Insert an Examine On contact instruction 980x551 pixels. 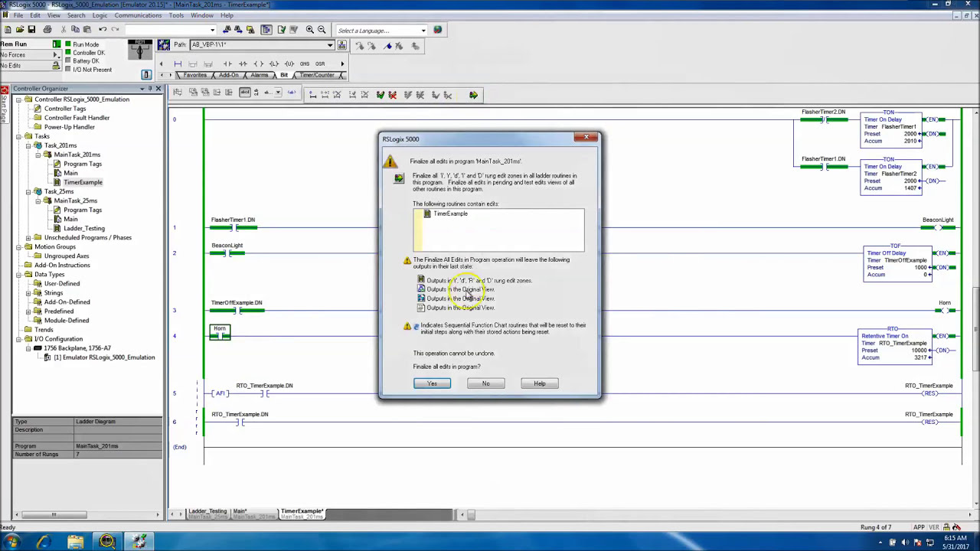pos(227,64)
